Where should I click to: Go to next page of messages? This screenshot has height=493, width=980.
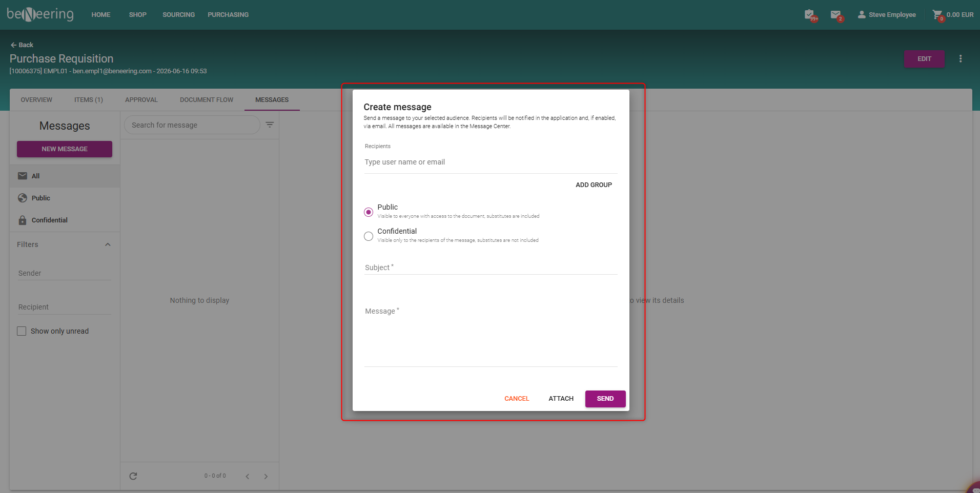(266, 476)
